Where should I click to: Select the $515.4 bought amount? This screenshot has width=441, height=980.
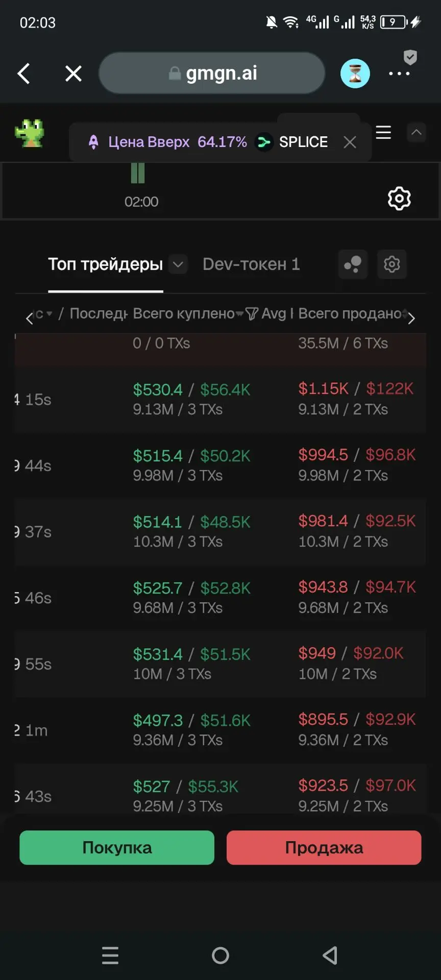[158, 456]
